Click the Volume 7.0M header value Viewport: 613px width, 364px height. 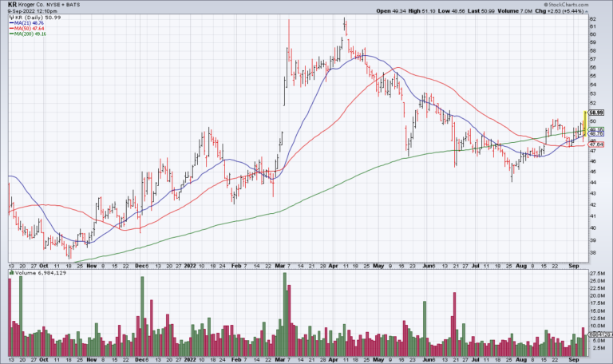point(515,11)
